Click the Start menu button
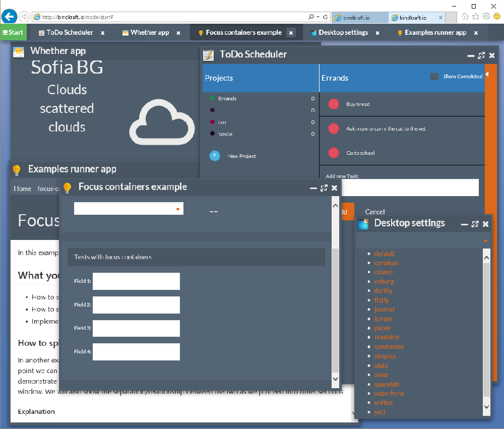The image size is (504, 429). (13, 32)
